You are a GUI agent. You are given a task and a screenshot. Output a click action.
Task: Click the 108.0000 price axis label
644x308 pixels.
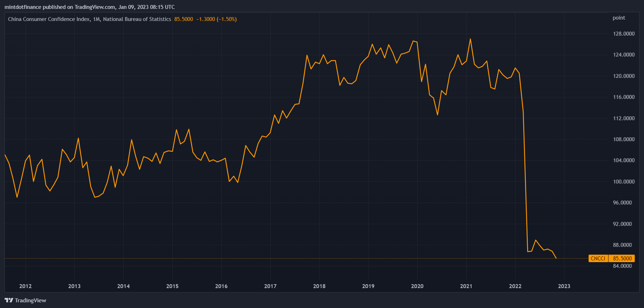coord(624,139)
